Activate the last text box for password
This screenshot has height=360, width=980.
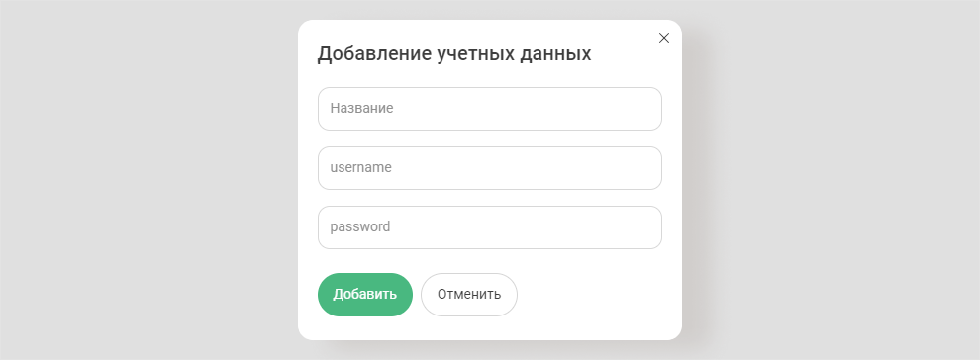click(489, 227)
